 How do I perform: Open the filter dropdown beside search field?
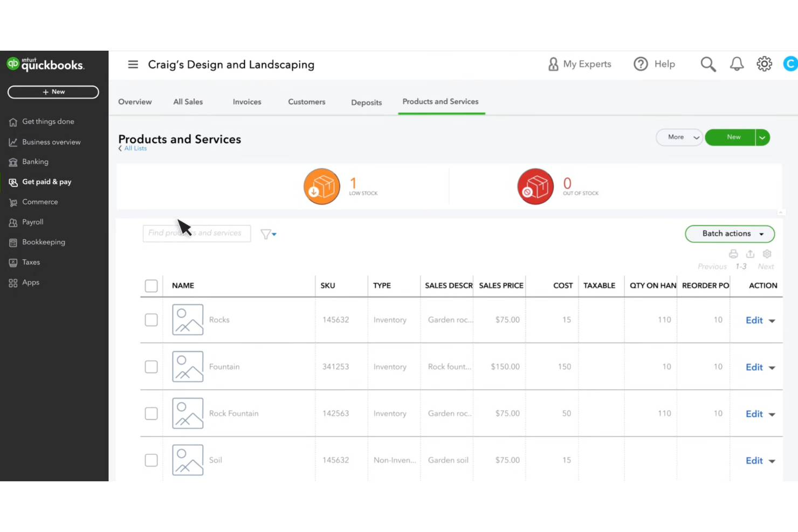pyautogui.click(x=268, y=233)
